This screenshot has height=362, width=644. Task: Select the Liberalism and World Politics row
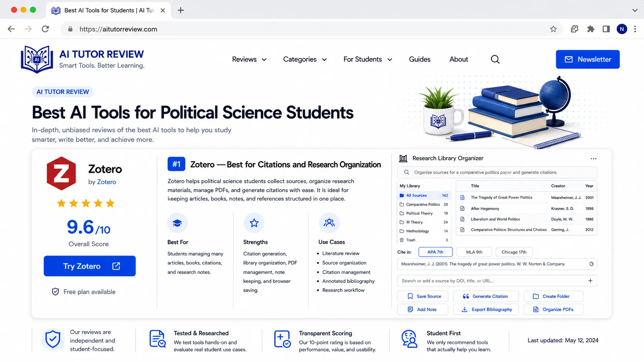click(x=527, y=219)
